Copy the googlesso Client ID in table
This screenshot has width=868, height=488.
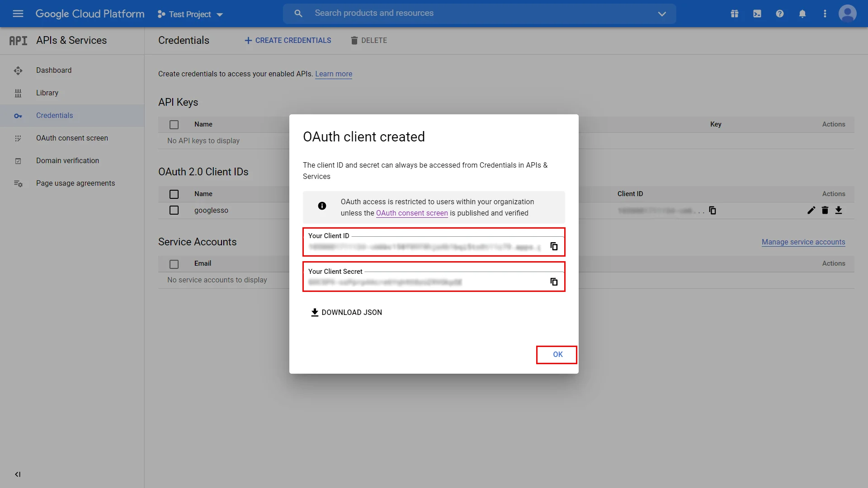click(x=712, y=211)
